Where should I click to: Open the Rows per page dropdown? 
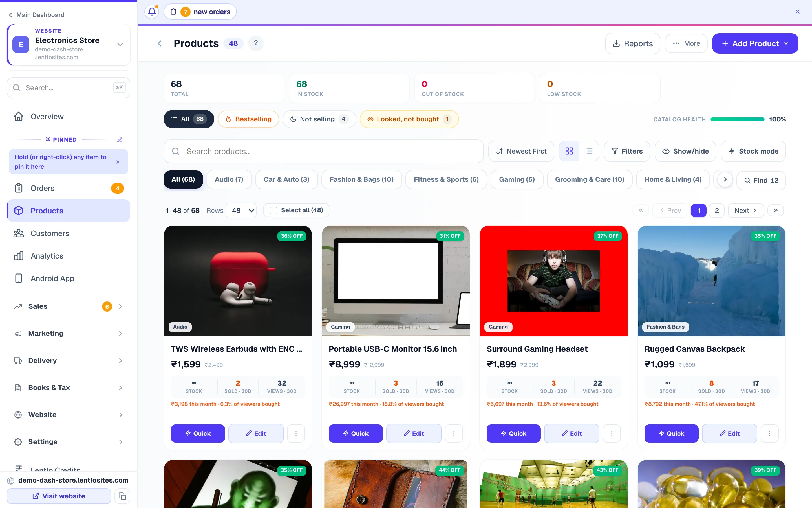click(241, 210)
